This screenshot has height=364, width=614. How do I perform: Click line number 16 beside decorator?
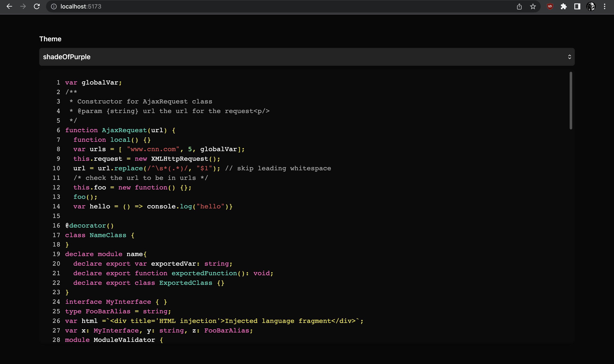[x=56, y=225]
